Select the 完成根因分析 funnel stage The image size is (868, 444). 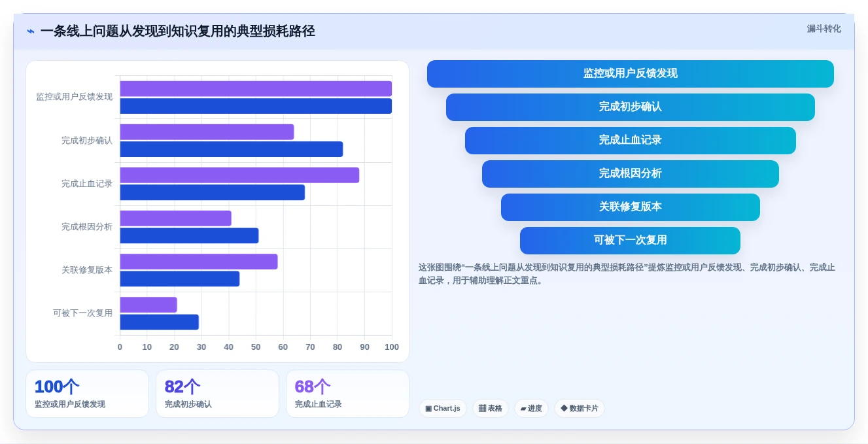[x=630, y=174]
